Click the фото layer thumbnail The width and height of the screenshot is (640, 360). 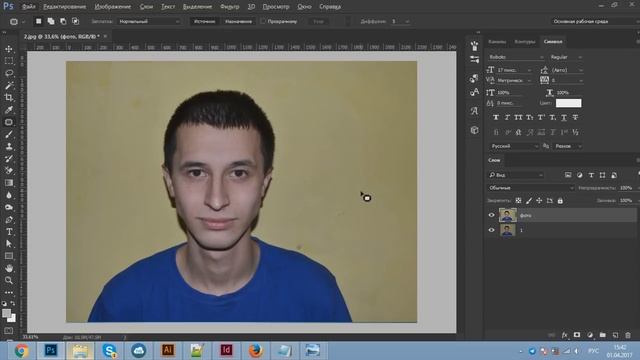point(507,215)
